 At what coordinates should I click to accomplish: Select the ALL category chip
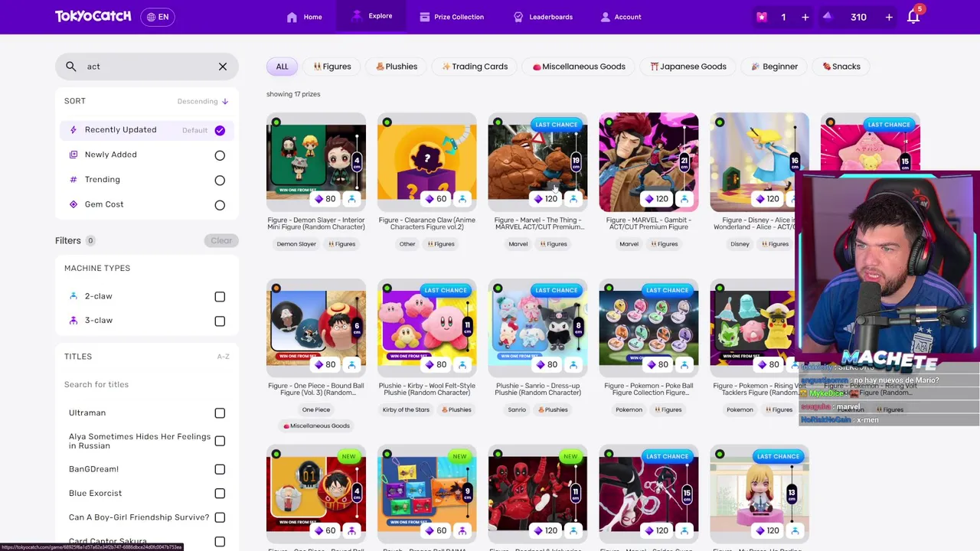(282, 67)
